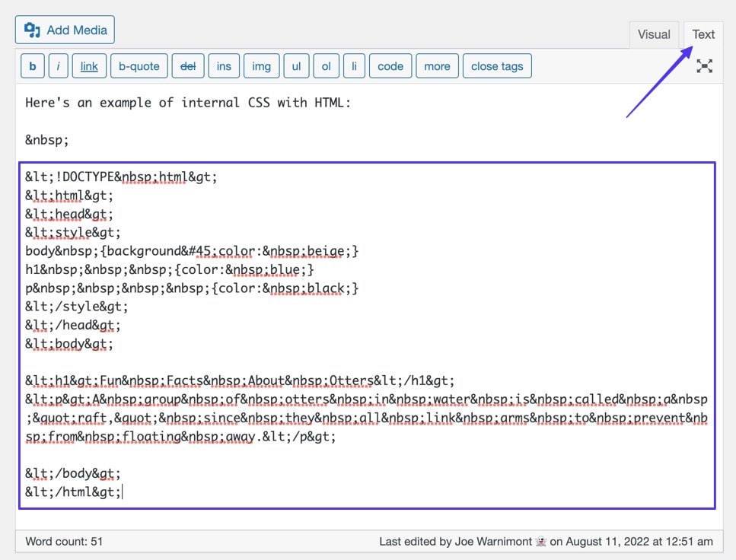The image size is (736, 560).
Task: Add ordered list with ol button
Action: (326, 66)
